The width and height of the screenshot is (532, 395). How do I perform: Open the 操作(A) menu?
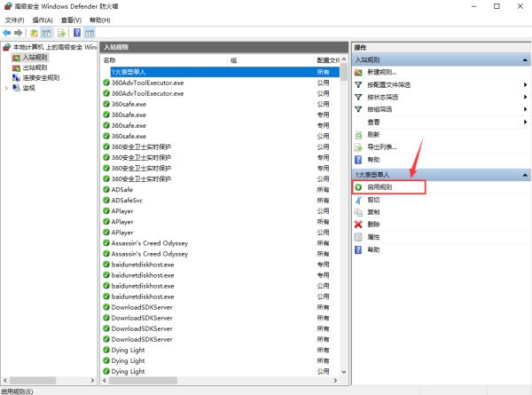[41, 20]
